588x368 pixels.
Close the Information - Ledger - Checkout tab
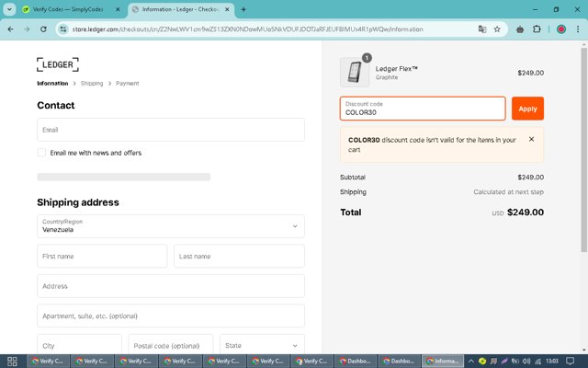227,9
